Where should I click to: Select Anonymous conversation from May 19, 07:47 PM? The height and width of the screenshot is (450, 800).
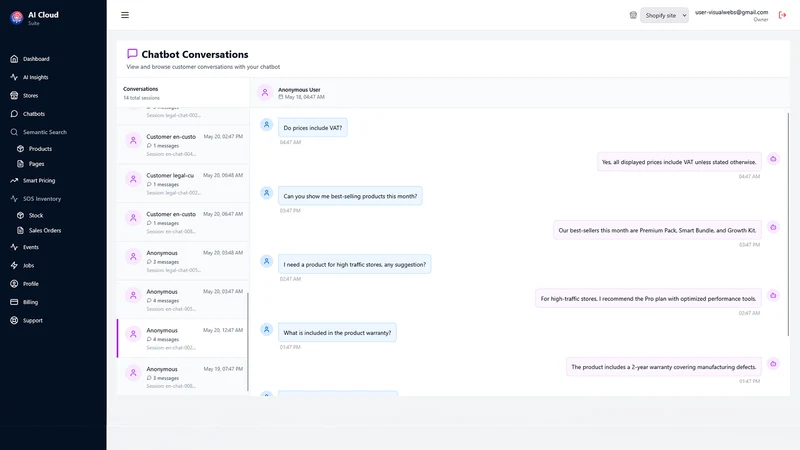183,377
